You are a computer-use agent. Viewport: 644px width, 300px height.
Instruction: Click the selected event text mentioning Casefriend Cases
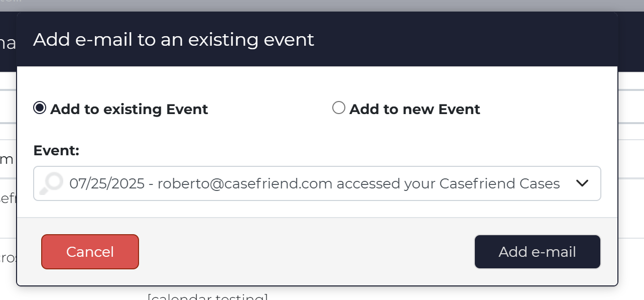click(x=315, y=184)
